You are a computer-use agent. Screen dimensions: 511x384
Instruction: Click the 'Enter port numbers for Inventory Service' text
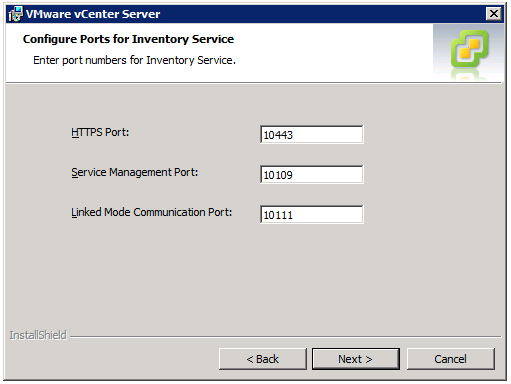click(x=134, y=60)
